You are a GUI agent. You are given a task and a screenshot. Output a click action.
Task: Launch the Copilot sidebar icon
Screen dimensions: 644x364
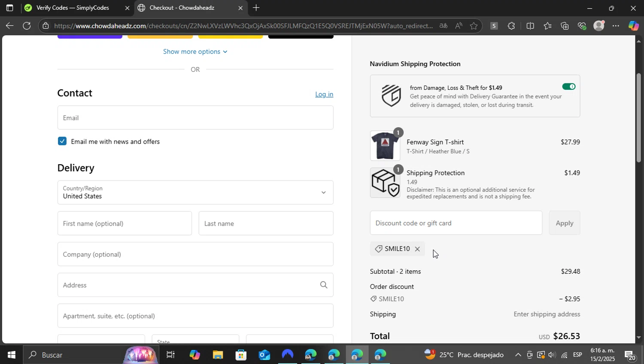tap(633, 26)
